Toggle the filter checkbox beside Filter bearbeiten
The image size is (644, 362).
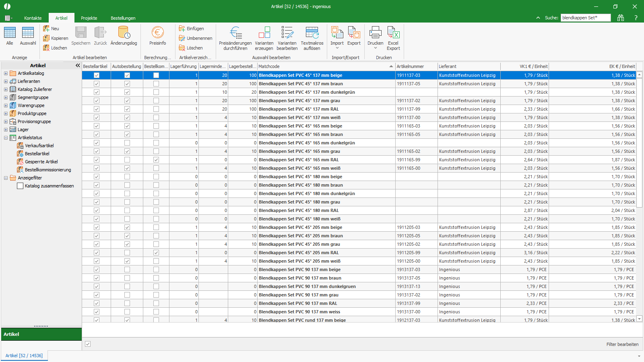[88, 344]
